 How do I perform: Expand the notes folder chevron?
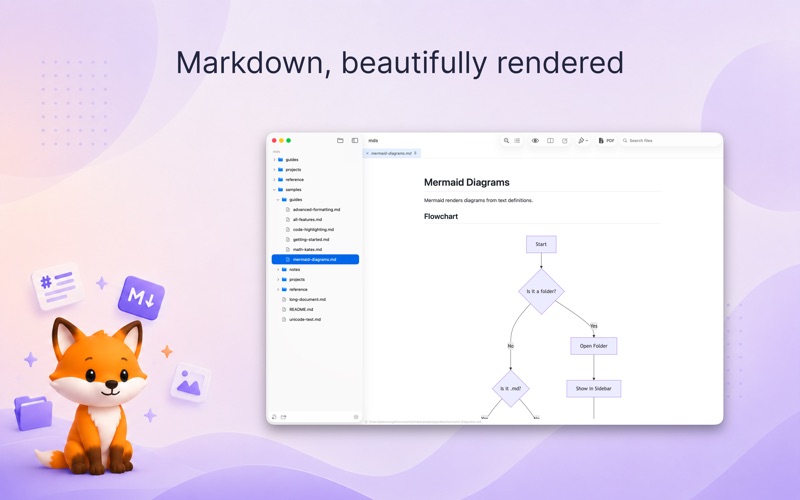278,269
